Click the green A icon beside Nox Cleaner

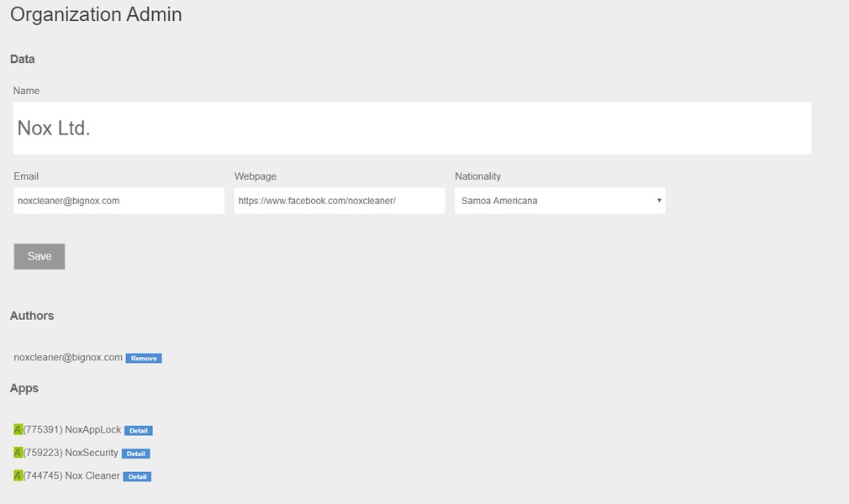click(x=18, y=475)
